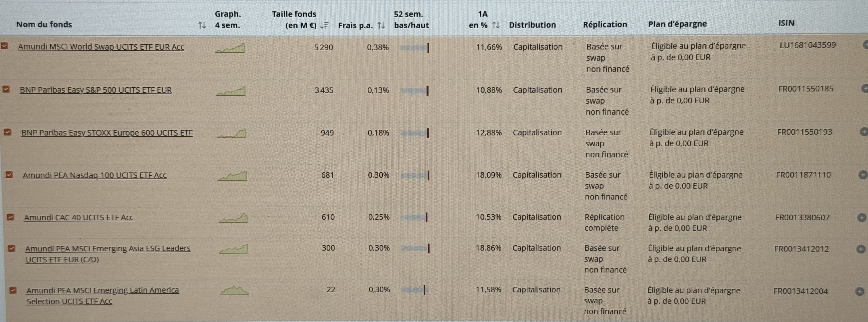The width and height of the screenshot is (868, 322).
Task: Toggle checkbox for Amundi CAC 40 ETF
Action: click(x=11, y=217)
